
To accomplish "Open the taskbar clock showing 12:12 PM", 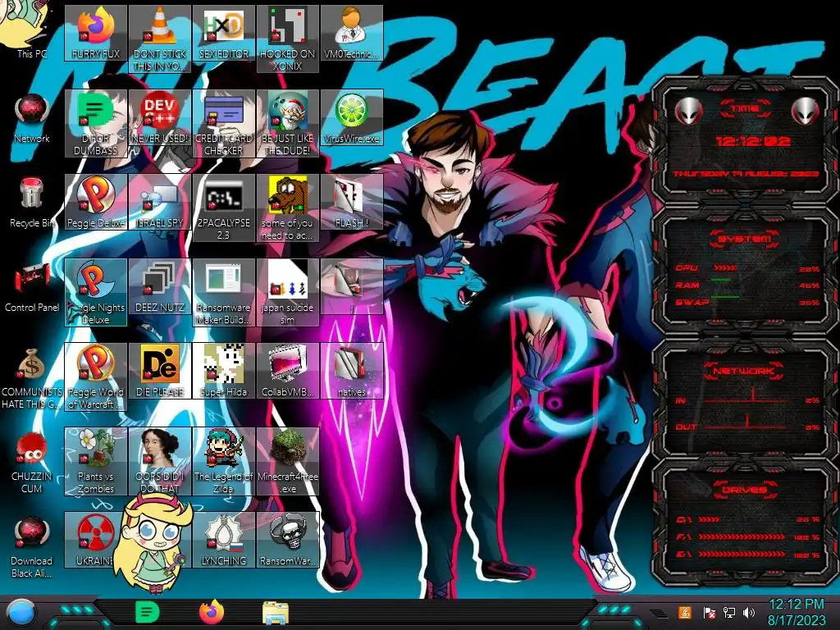I will pyautogui.click(x=797, y=612).
